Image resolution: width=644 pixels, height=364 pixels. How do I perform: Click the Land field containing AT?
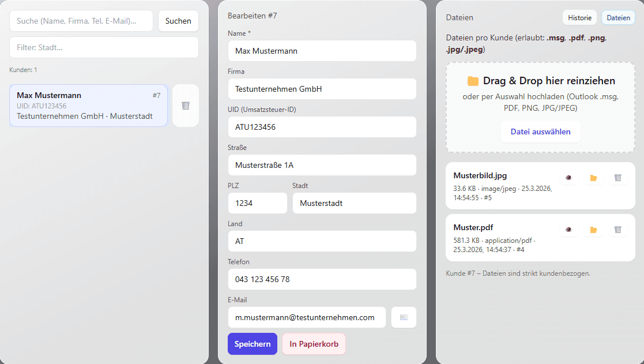(322, 241)
